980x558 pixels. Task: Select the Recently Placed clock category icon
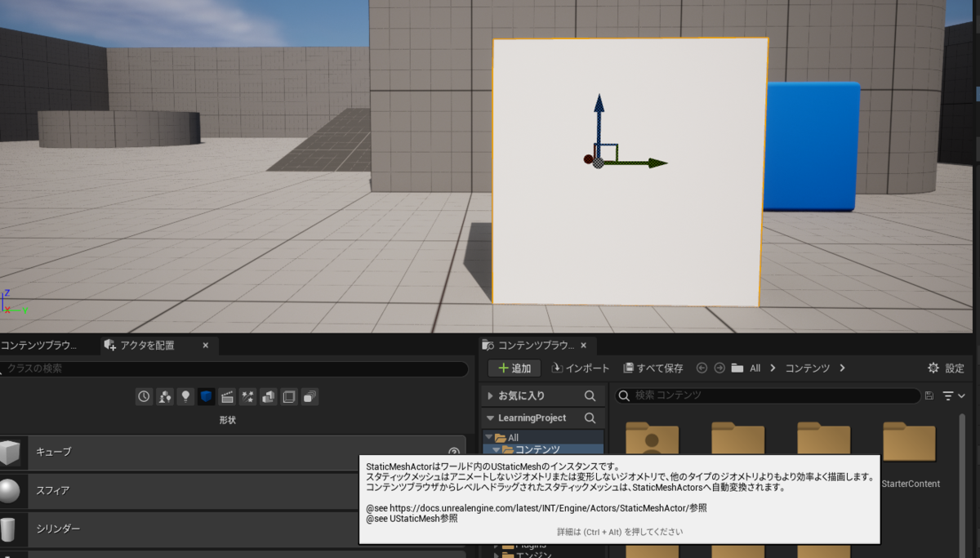point(145,397)
